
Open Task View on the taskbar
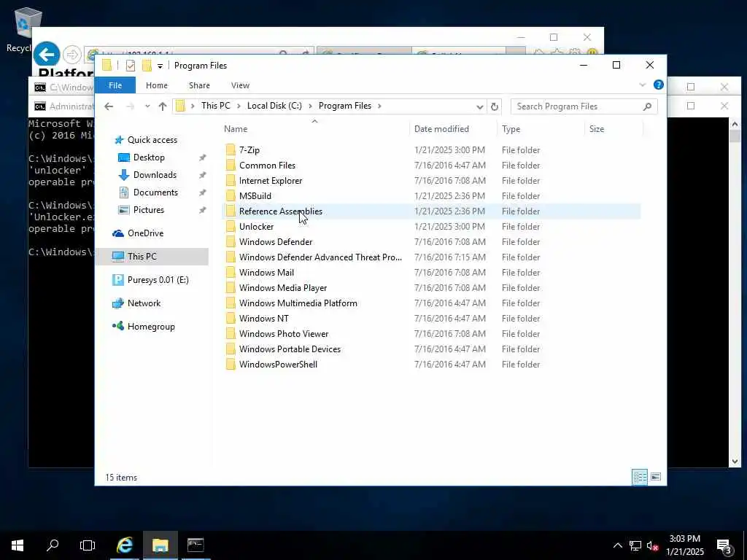(x=88, y=545)
